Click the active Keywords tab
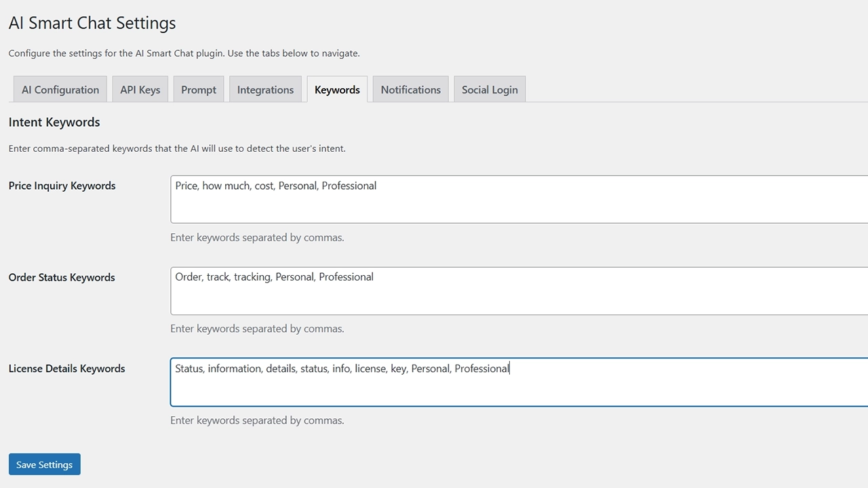 pyautogui.click(x=337, y=89)
